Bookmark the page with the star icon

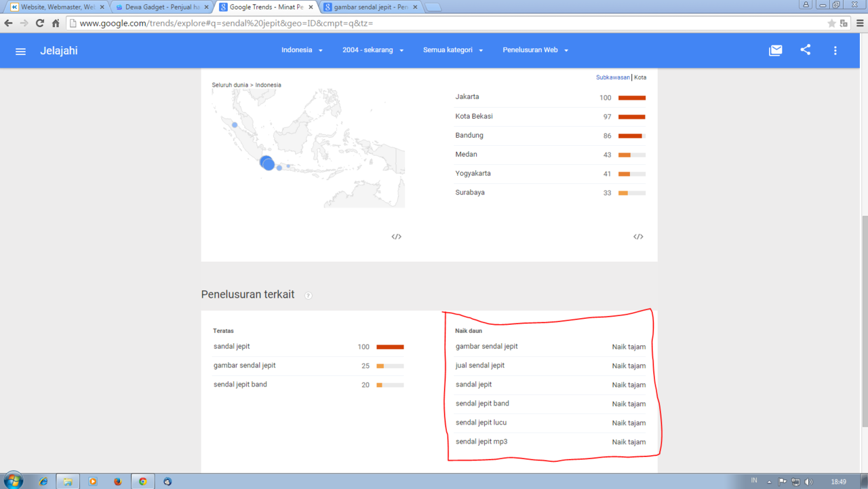831,23
